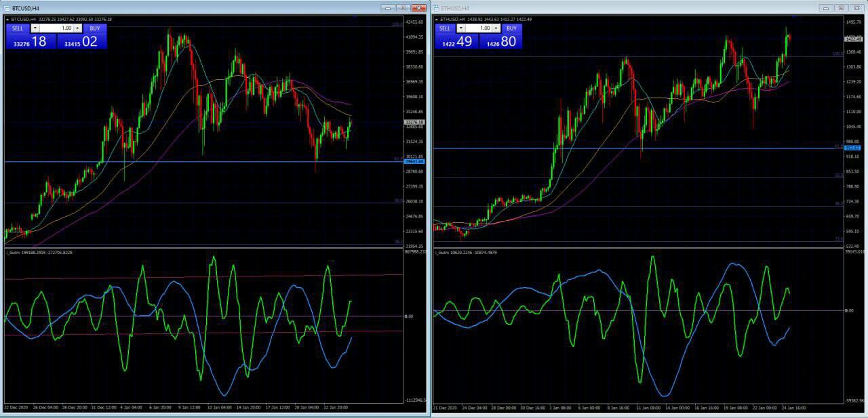Click the 22 Dec 2020 date label on BTCUSD
The width and height of the screenshot is (868, 418).
tap(15, 407)
